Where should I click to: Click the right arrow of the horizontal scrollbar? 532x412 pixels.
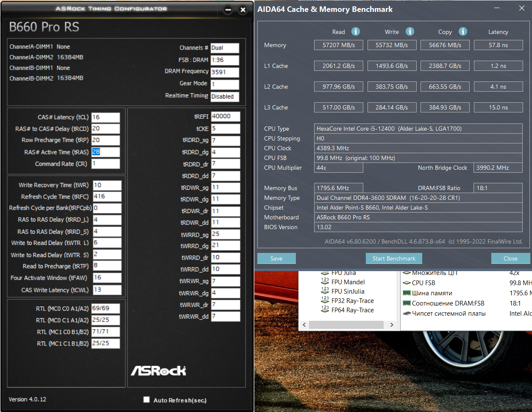click(x=392, y=325)
